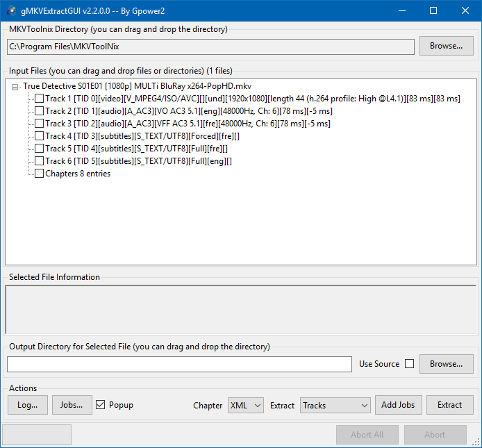The image size is (482, 448).
Task: Open the Chapter format XML dropdown
Action: tap(246, 405)
